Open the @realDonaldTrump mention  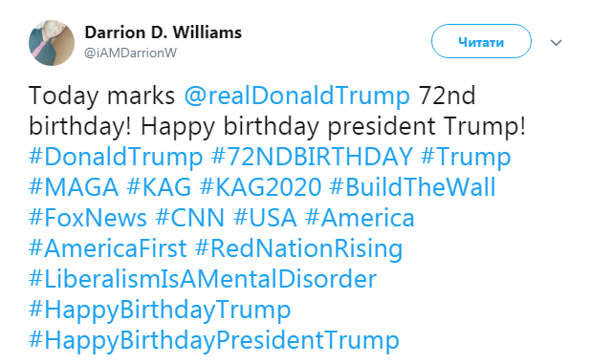click(x=296, y=96)
